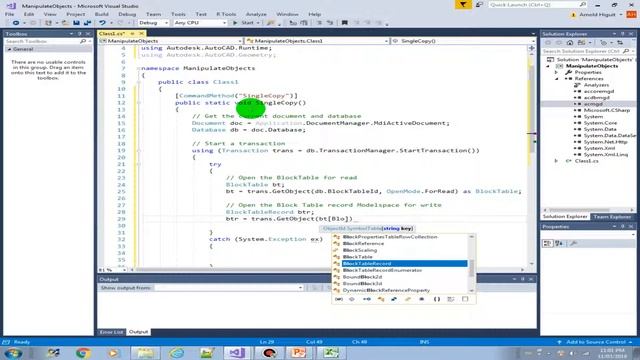This screenshot has width=640, height=360.
Task: Select Microsoft.CSharp reference in Solution Explorer
Action: pos(607,110)
